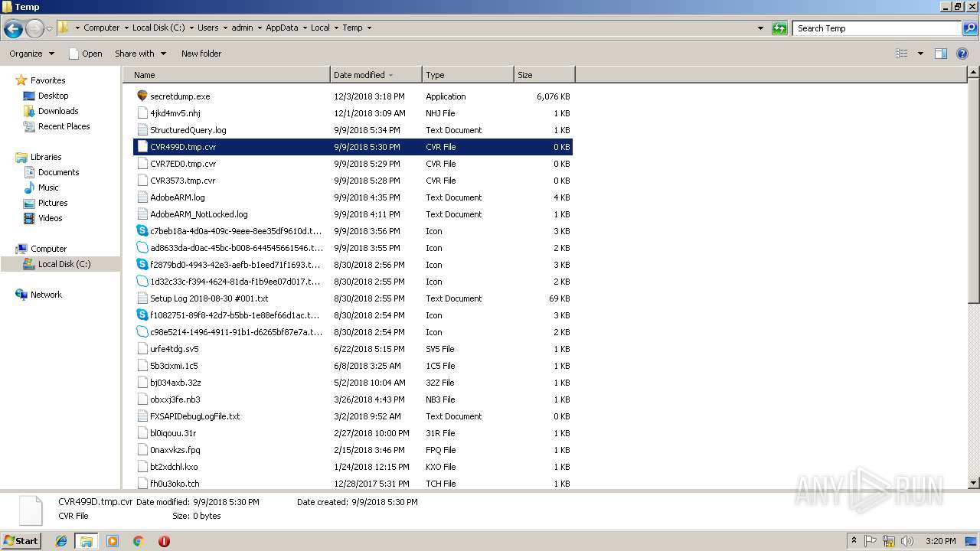
Task: Open the recent pages dropdown arrow
Action: 49,29
